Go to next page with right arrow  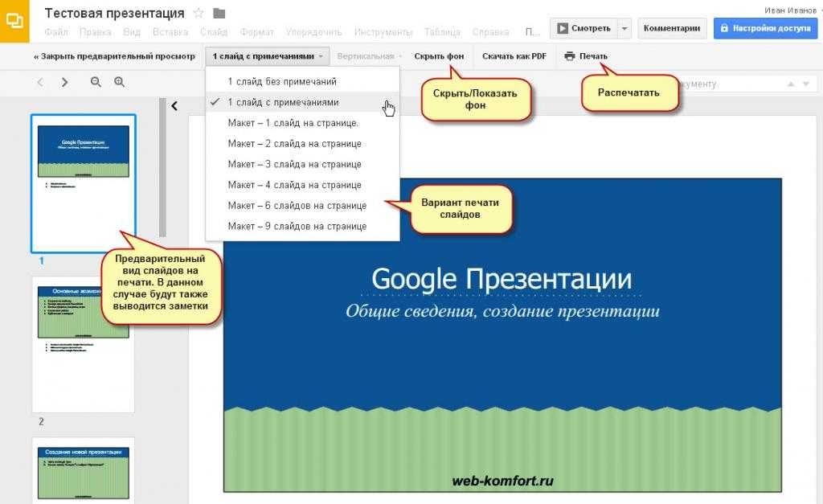tap(64, 83)
